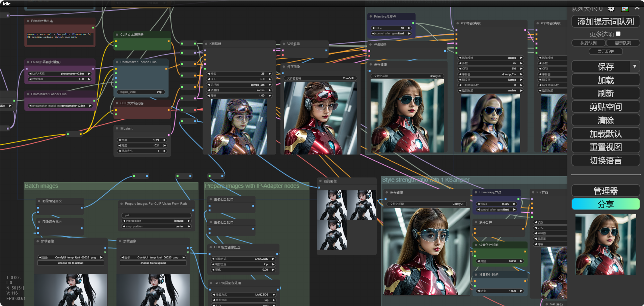Open the 调度器 karras combo in K采样器

[x=239, y=90]
